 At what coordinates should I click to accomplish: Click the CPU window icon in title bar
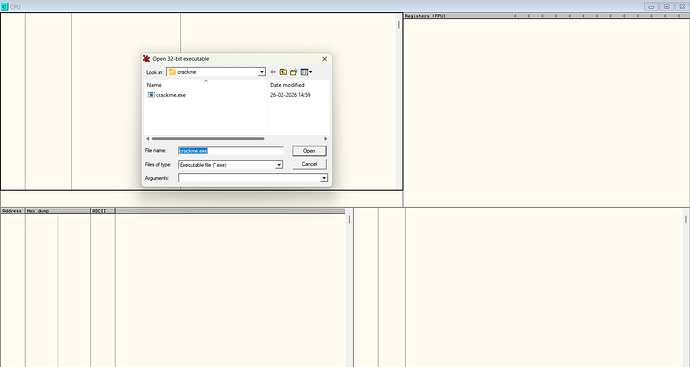4,7
